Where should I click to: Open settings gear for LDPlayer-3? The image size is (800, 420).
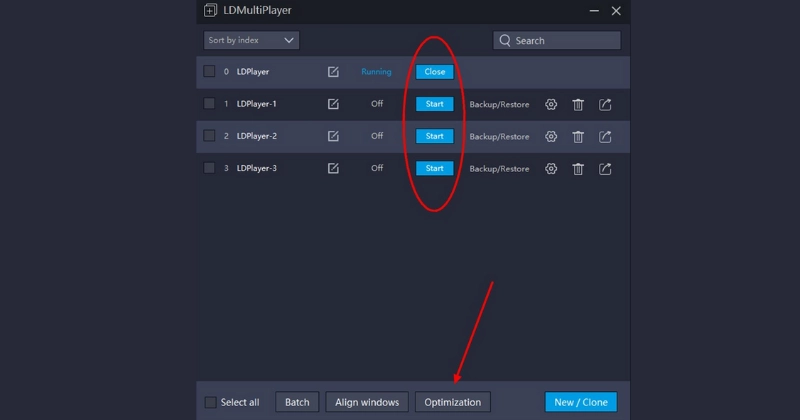point(550,168)
